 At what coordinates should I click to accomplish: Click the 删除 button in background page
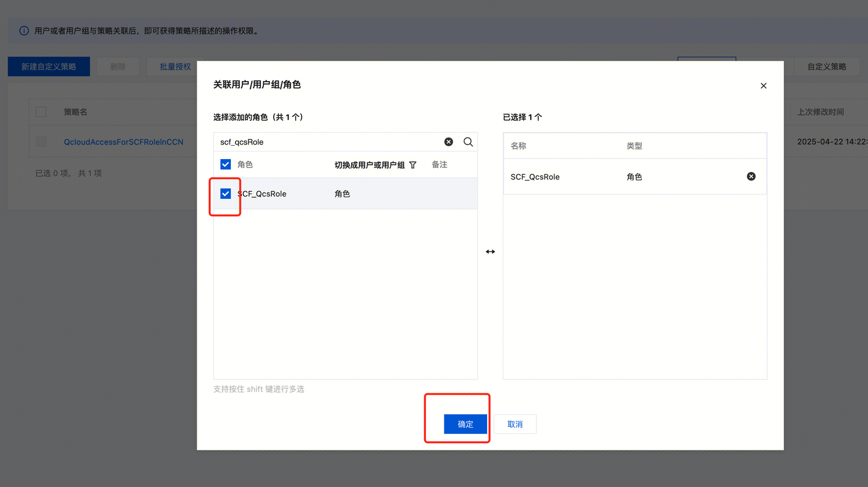pyautogui.click(x=118, y=67)
